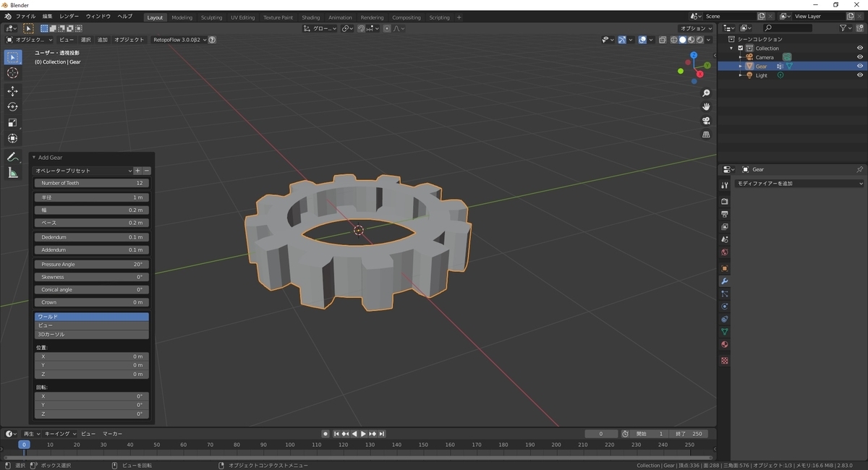Switch to wireframe viewport shading

(x=674, y=40)
